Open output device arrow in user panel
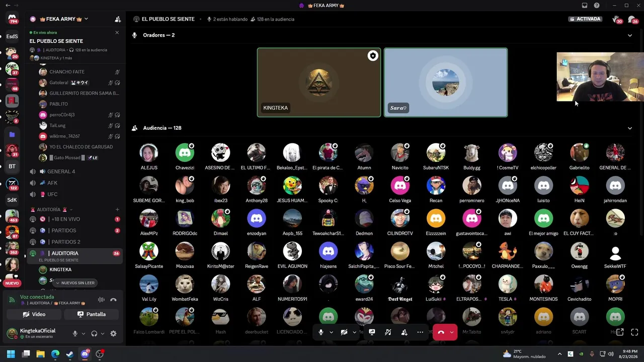 point(103,333)
